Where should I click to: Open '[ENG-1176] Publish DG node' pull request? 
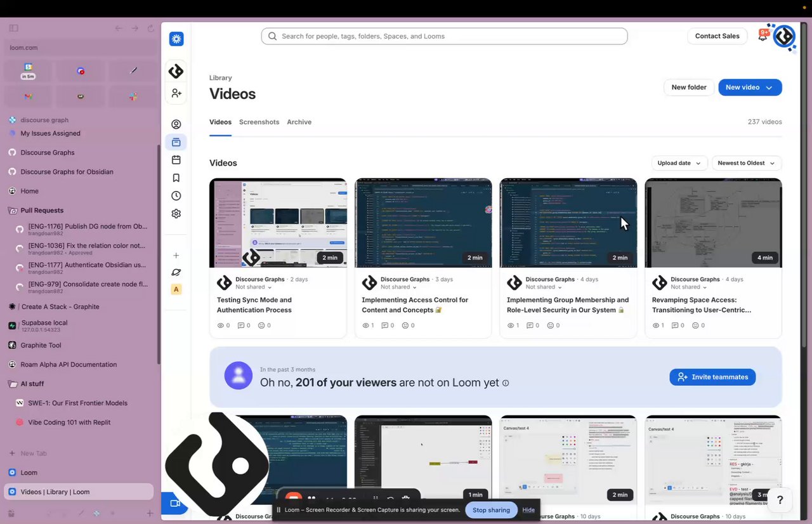(82, 229)
